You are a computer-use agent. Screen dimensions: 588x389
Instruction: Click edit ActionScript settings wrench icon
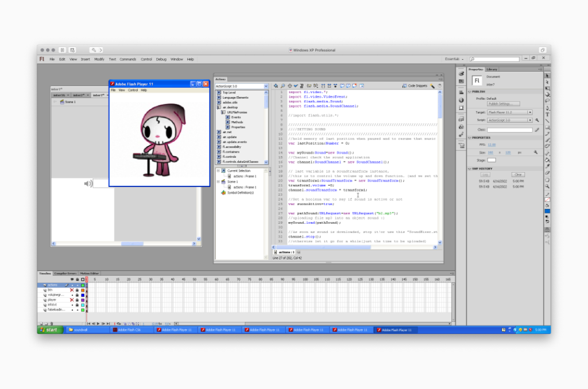point(537,120)
